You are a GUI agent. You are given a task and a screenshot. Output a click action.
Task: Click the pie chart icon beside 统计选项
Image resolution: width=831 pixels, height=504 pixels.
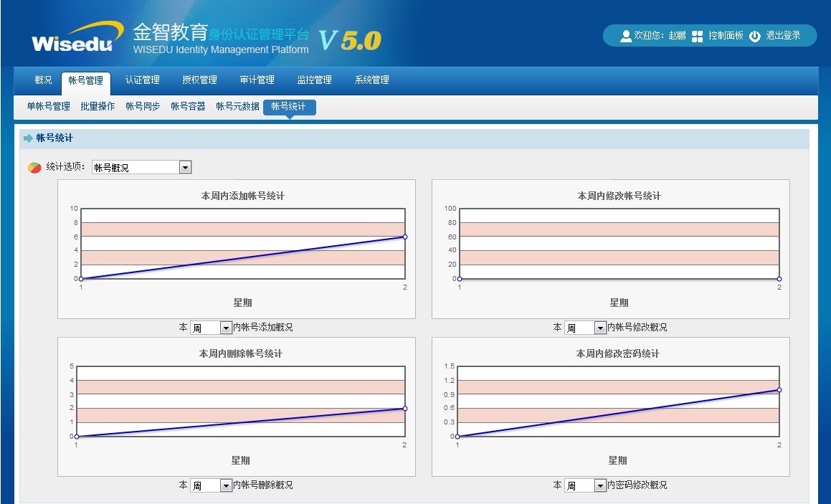pyautogui.click(x=34, y=168)
